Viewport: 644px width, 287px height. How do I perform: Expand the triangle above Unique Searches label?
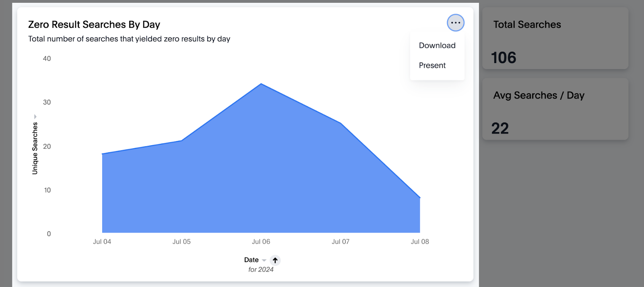(x=35, y=117)
